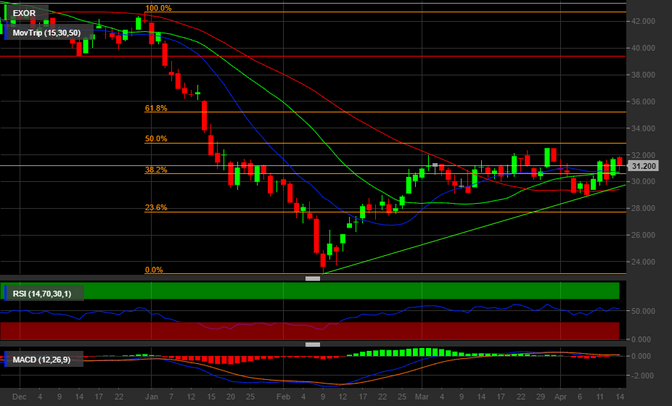
Task: Click the 38.2% Fibonacci retracement label
Action: pyautogui.click(x=156, y=170)
